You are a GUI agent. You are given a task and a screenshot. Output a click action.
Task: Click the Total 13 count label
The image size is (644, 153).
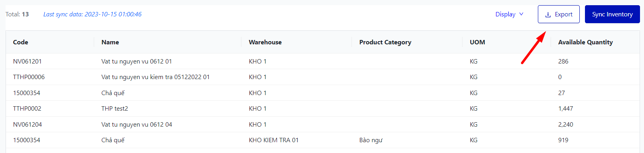tap(17, 14)
